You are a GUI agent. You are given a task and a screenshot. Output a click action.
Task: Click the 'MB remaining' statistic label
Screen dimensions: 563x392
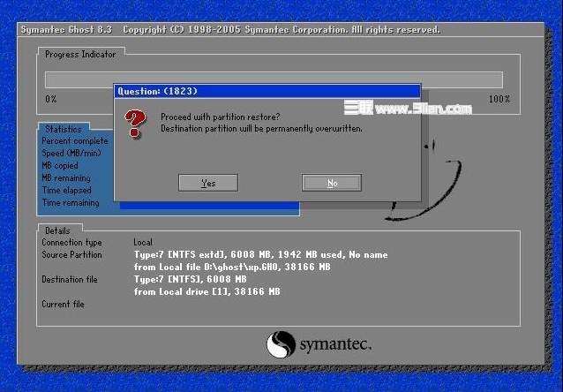(66, 178)
